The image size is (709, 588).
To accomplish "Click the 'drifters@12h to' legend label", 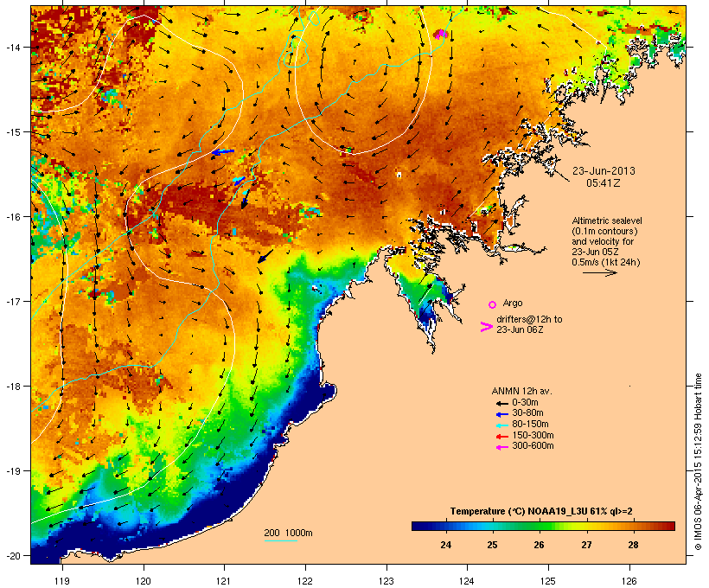I will 529,319.
